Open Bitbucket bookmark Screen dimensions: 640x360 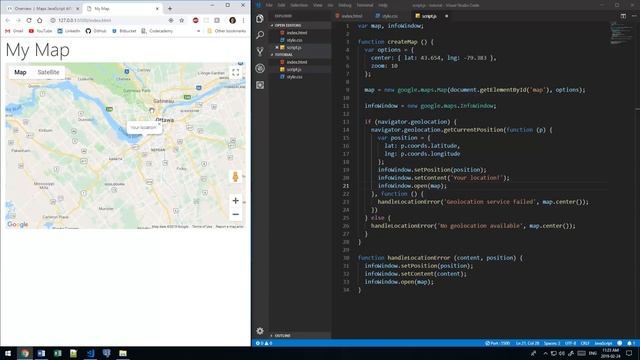click(124, 31)
